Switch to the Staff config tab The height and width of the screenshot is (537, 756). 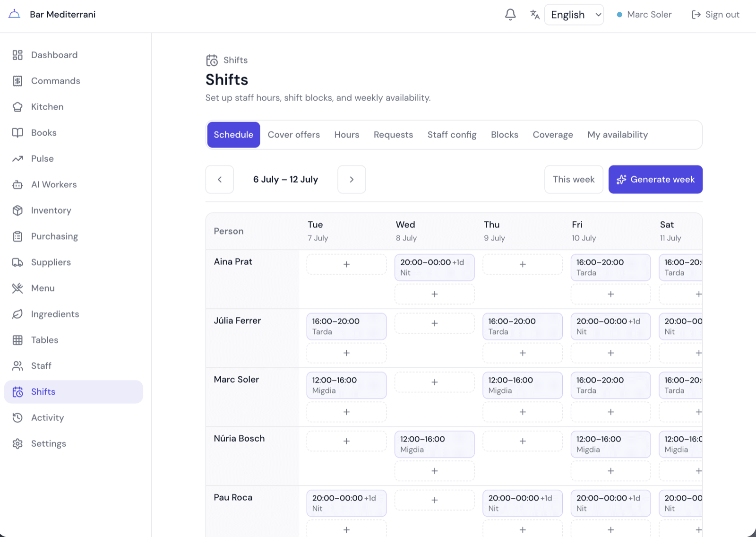tap(452, 135)
